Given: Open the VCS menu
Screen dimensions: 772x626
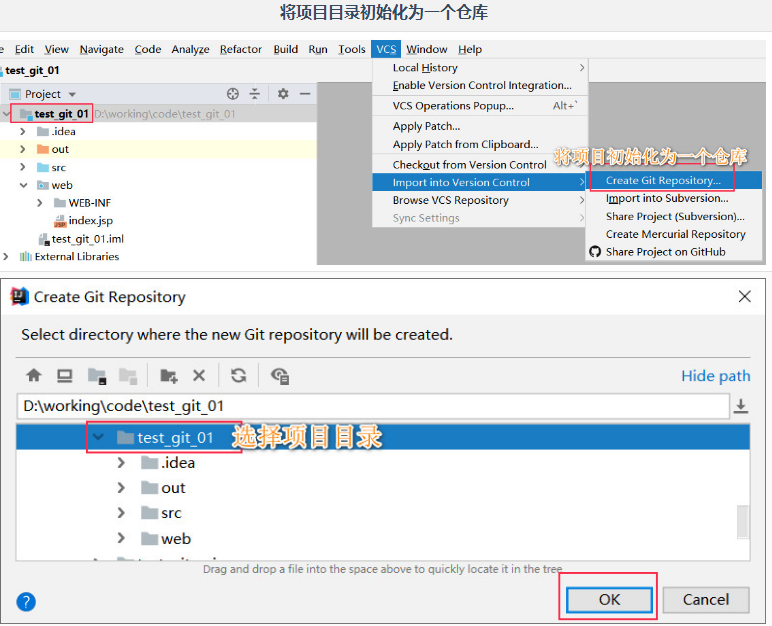Looking at the screenshot, I should (x=386, y=49).
